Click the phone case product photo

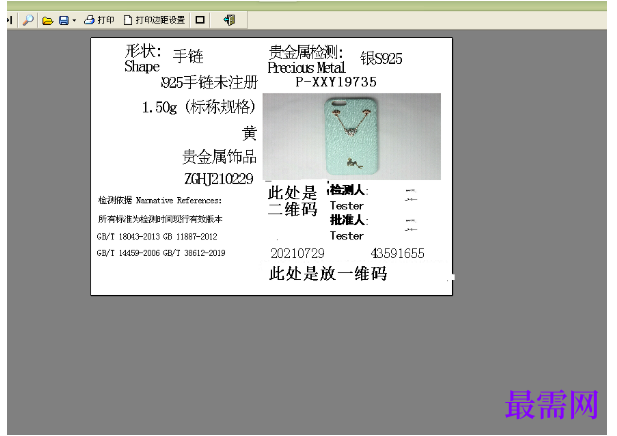click(351, 137)
